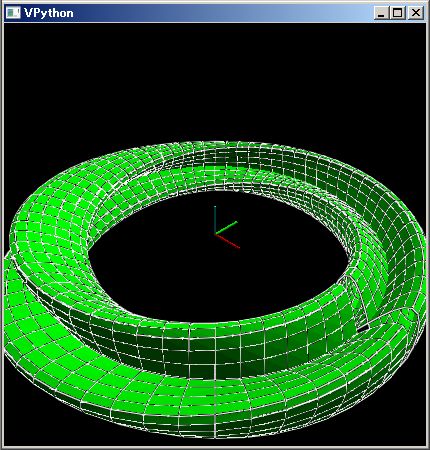The width and height of the screenshot is (430, 450).
Task: Click the bottom-right corner of the window frame
Action: [427, 447]
